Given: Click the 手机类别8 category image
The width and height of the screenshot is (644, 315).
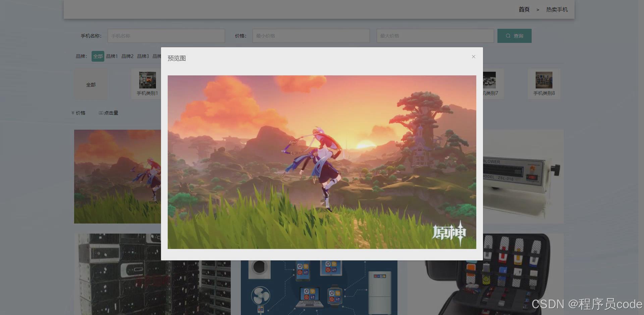Looking at the screenshot, I should [x=543, y=80].
